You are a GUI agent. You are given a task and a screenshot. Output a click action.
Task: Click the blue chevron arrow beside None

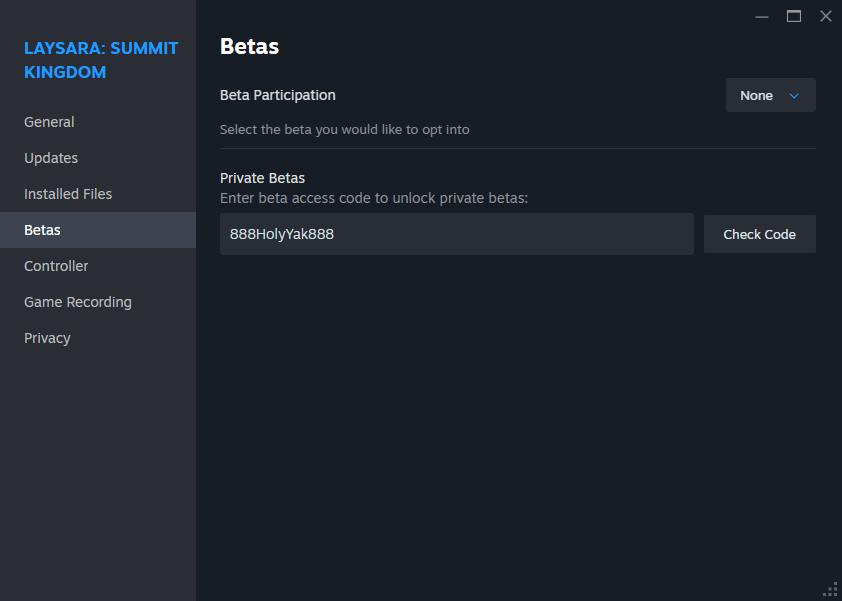pos(794,96)
